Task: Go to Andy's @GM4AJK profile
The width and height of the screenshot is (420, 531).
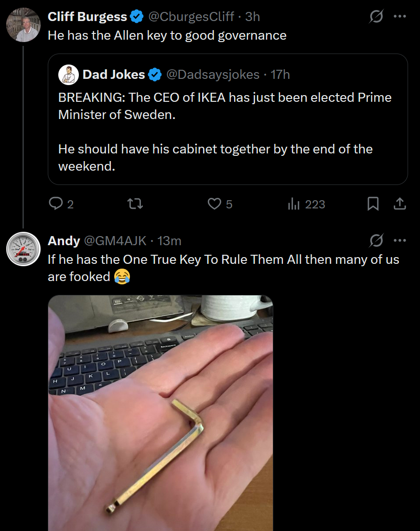Action: point(115,241)
